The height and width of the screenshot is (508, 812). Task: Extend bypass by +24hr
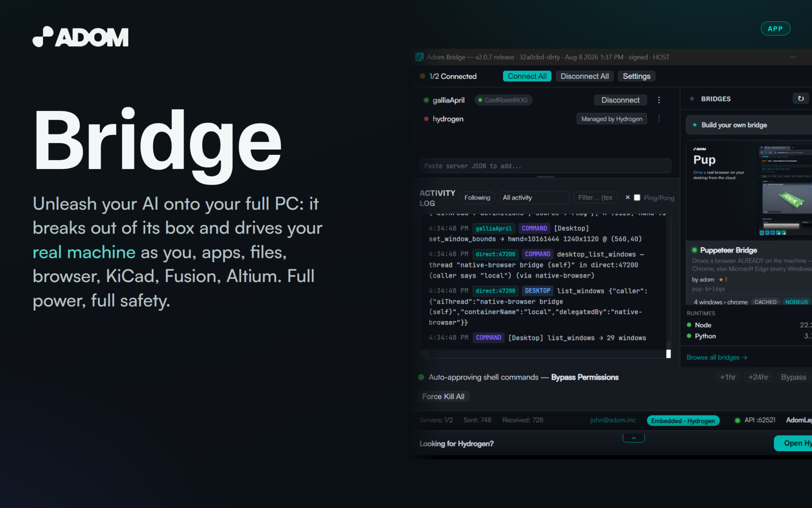(758, 377)
